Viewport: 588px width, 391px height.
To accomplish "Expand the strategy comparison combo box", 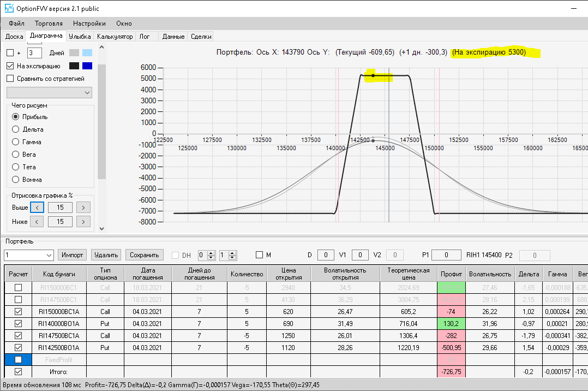I will click(x=88, y=93).
